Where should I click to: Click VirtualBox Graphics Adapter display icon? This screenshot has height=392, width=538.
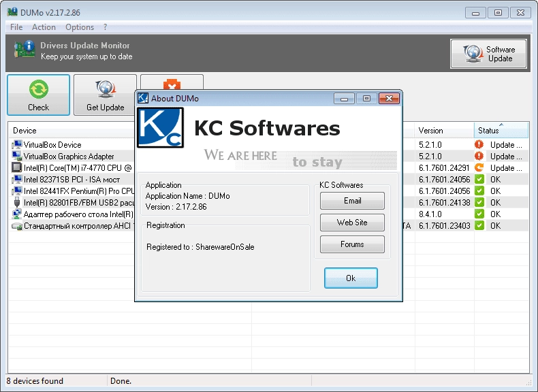16,156
